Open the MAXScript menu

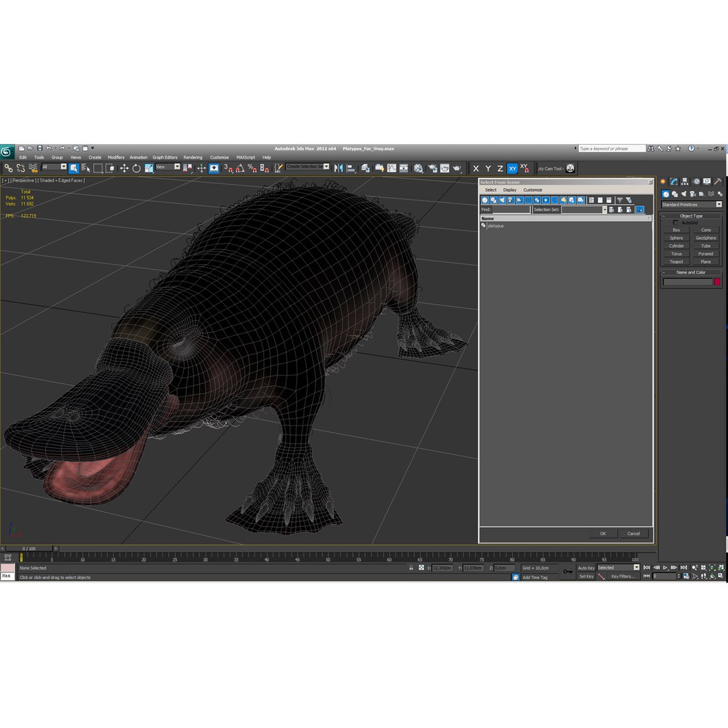(245, 157)
